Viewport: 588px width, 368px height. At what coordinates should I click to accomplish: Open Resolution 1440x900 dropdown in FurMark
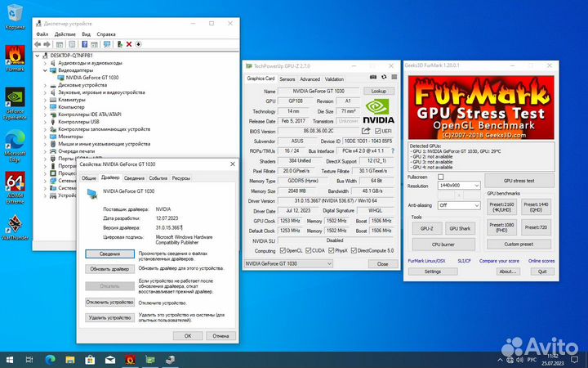[x=459, y=186]
